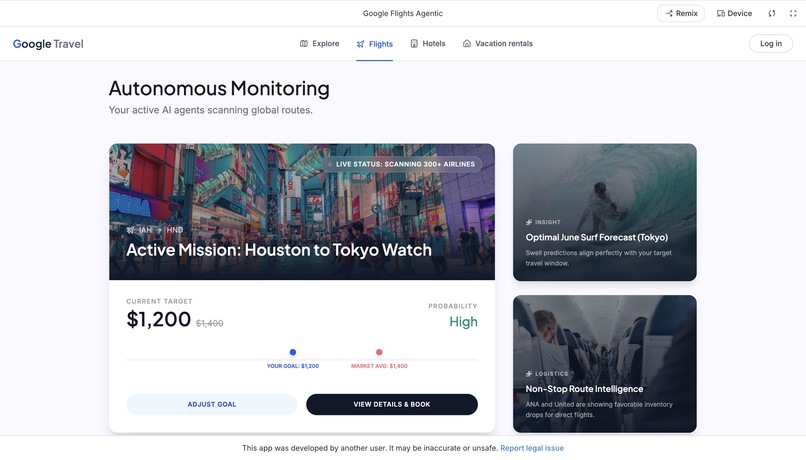Click the Explore map icon
Screen dimensions: 806x460
coord(304,44)
